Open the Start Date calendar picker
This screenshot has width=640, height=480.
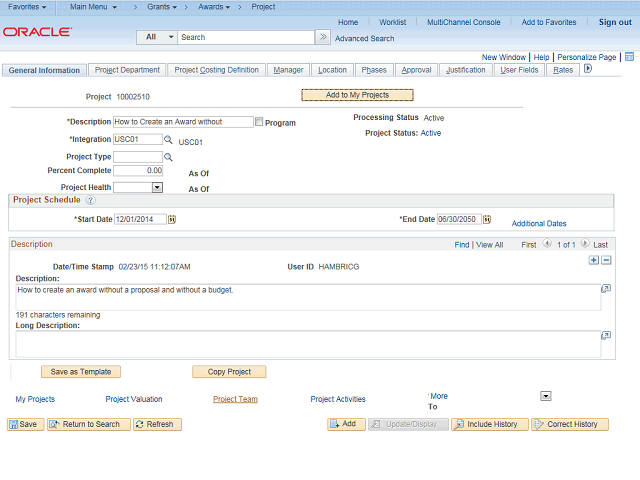172,219
